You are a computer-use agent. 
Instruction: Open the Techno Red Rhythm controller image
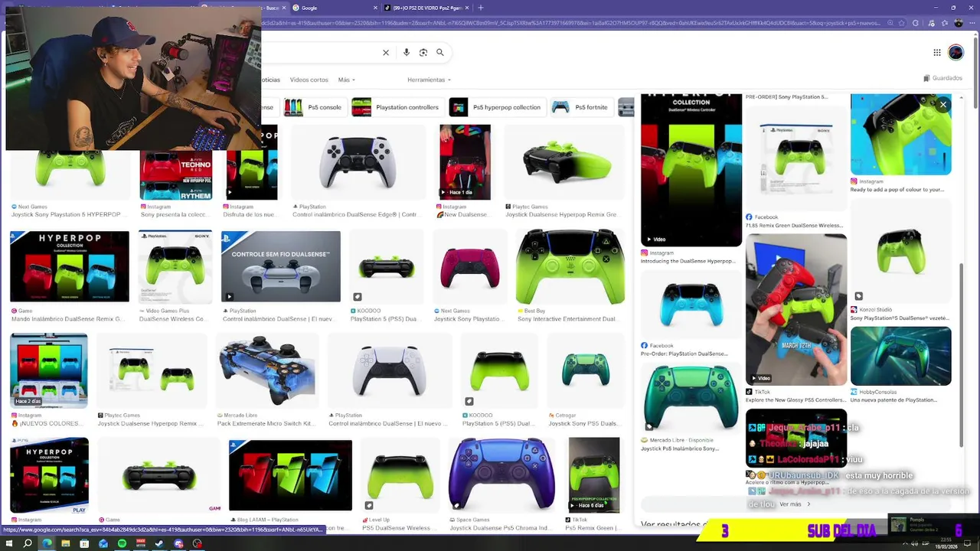175,175
